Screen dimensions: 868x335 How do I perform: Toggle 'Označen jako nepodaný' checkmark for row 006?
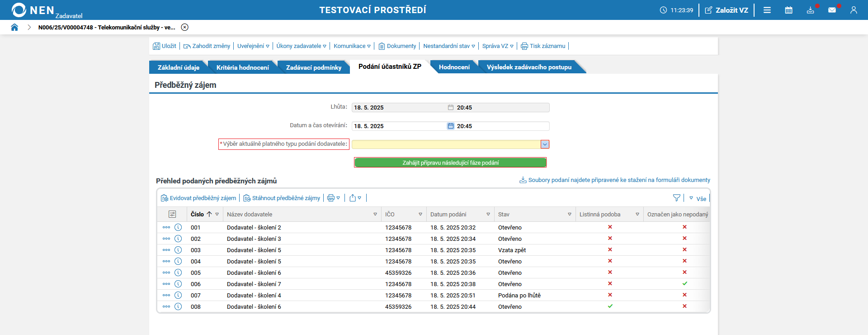click(684, 283)
